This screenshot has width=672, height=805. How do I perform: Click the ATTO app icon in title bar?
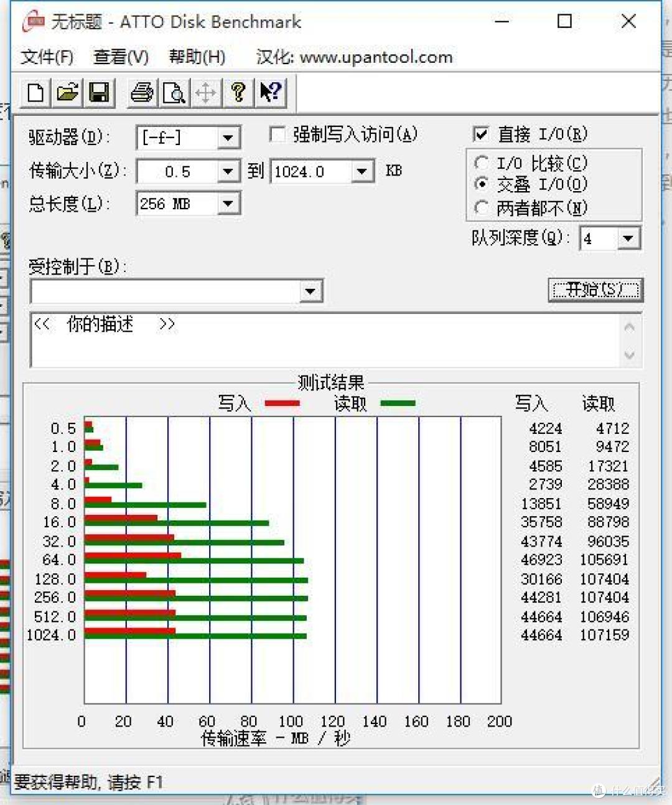point(33,21)
